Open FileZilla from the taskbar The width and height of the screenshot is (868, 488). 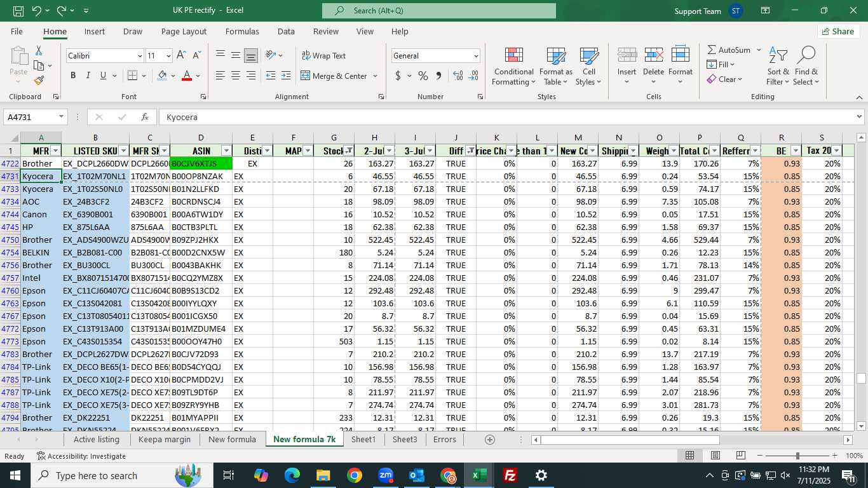coord(510,475)
